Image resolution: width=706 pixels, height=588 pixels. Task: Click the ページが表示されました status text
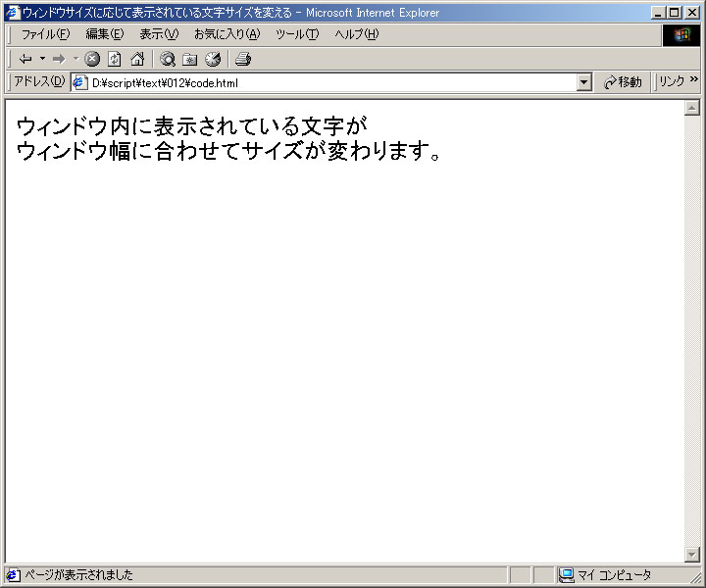[78, 575]
